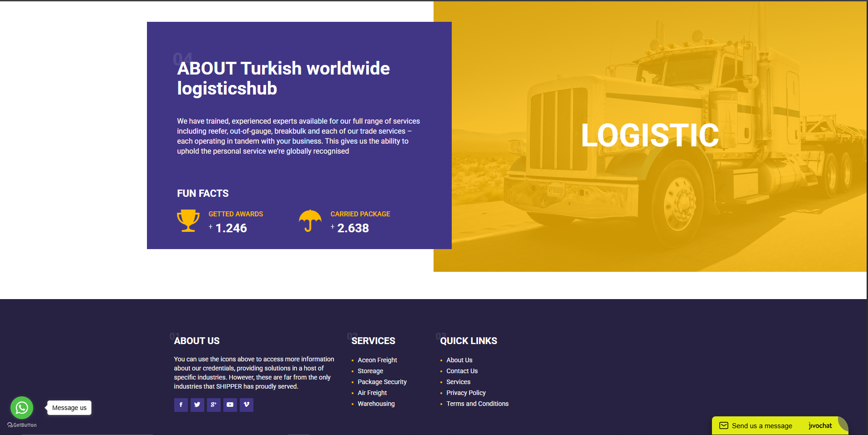The width and height of the screenshot is (868, 435).
Task: Go to Storeage service page
Action: pyautogui.click(x=370, y=371)
